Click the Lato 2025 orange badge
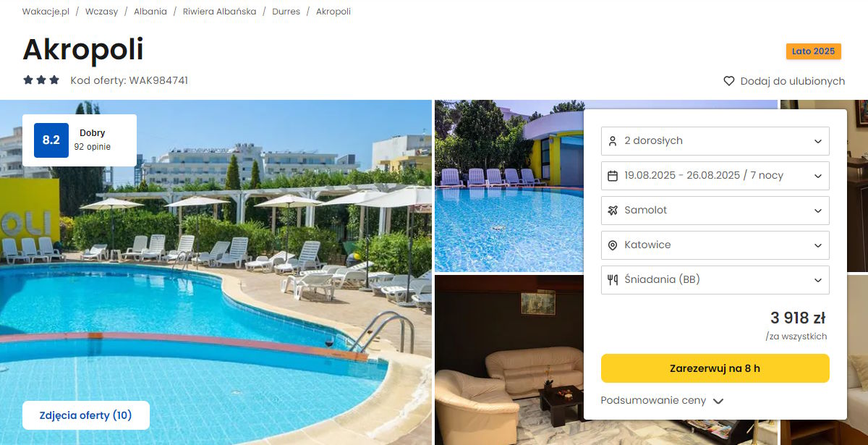Viewport: 868px width, 445px height. click(x=814, y=51)
